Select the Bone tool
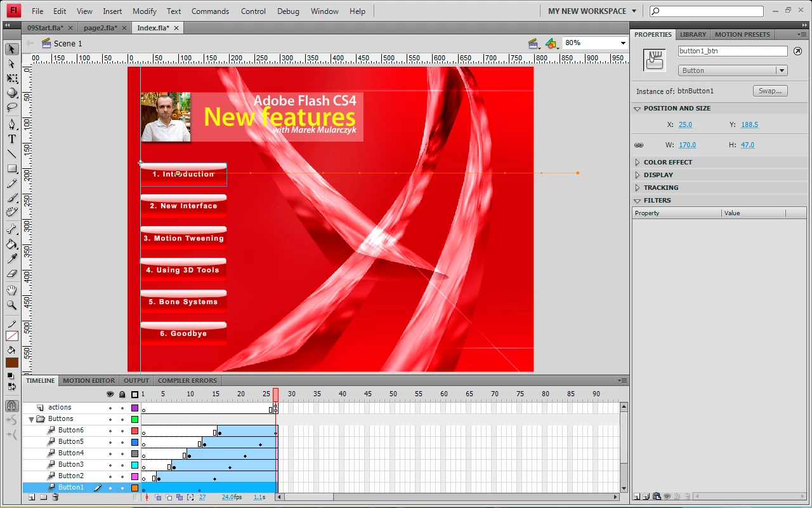 pyautogui.click(x=12, y=229)
